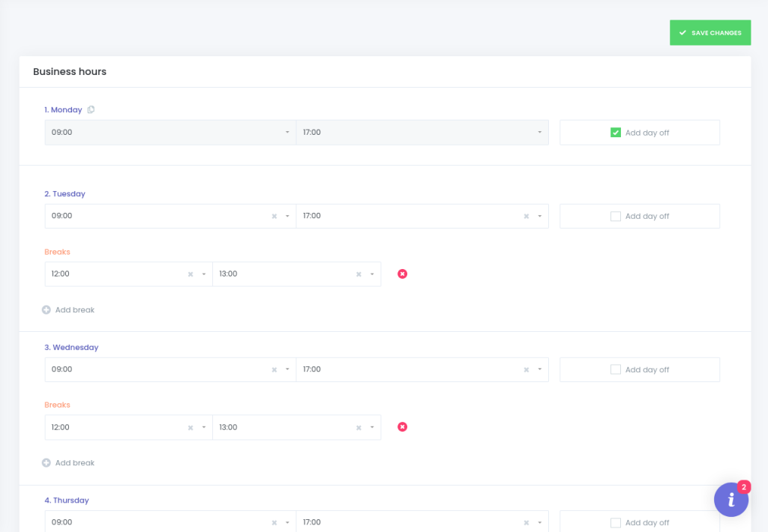Clear Thursday end time 17:00

[526, 523]
